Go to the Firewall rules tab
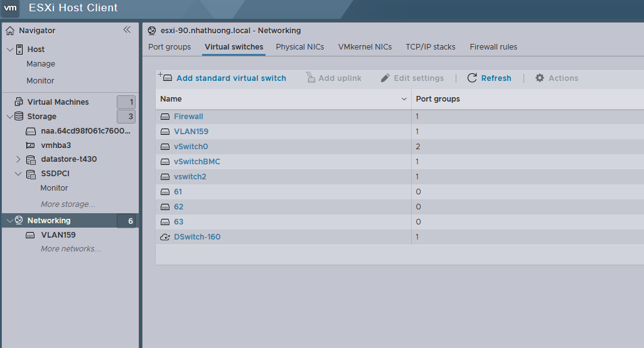 [x=493, y=47]
